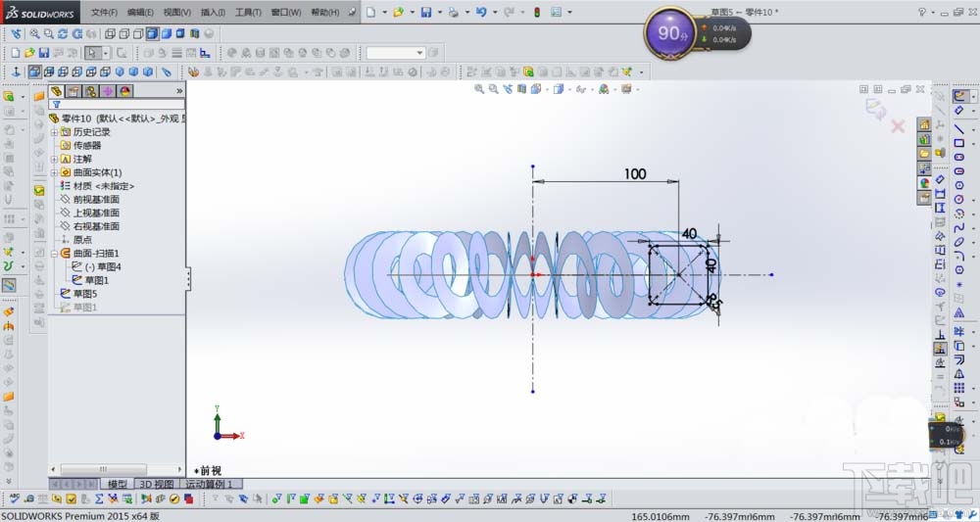Click Zoom to Area in the view toolbar

tap(48, 33)
